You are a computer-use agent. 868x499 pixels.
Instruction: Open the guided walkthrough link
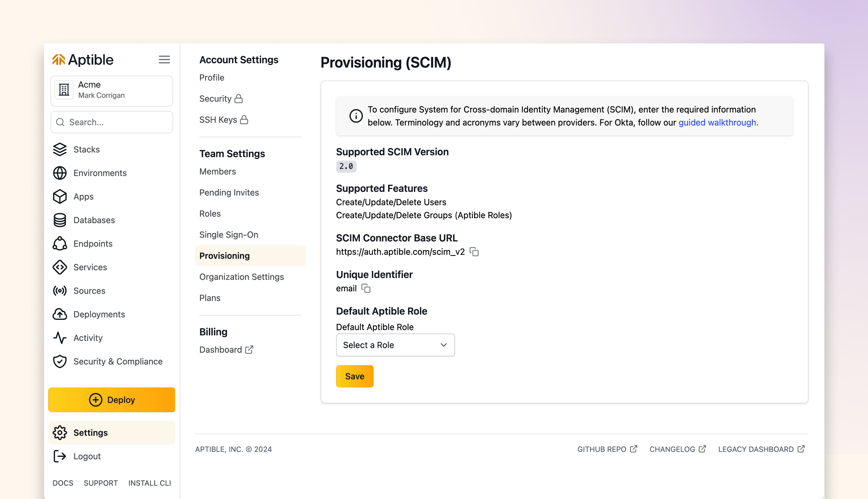pyautogui.click(x=718, y=123)
